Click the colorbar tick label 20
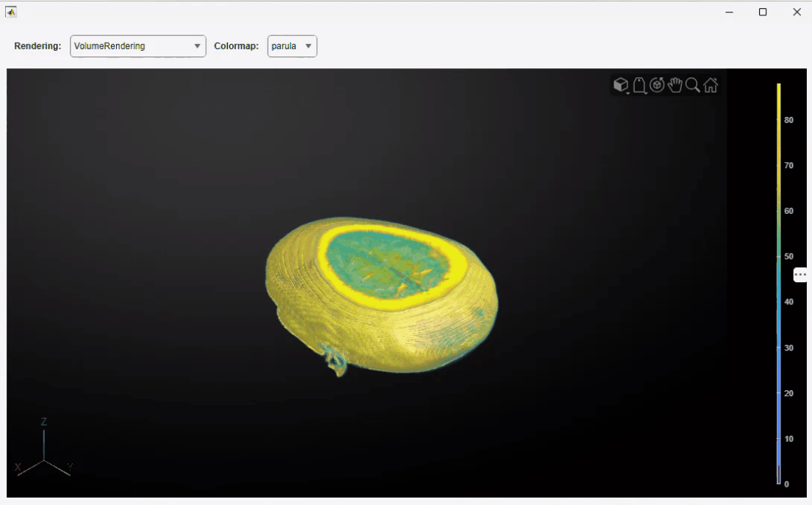This screenshot has height=505, width=812. 788,393
